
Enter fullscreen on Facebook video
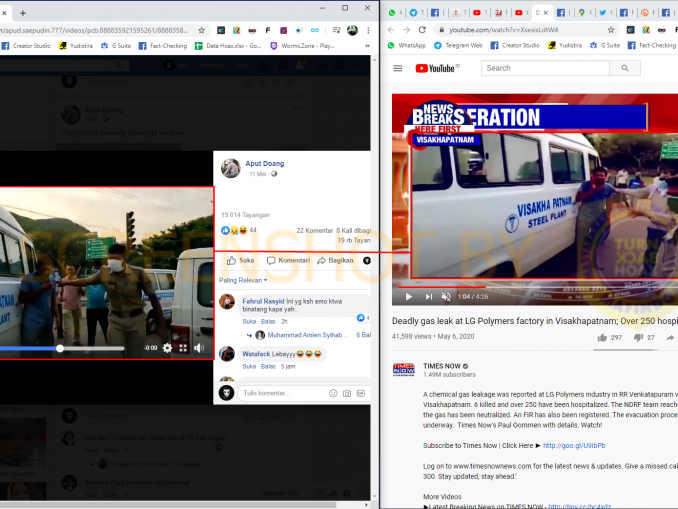(183, 348)
